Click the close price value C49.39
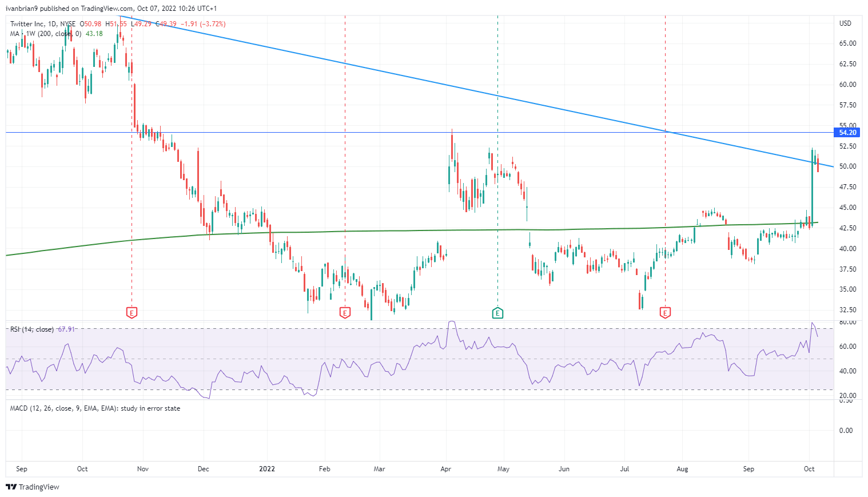The height and width of the screenshot is (497, 868). click(166, 24)
